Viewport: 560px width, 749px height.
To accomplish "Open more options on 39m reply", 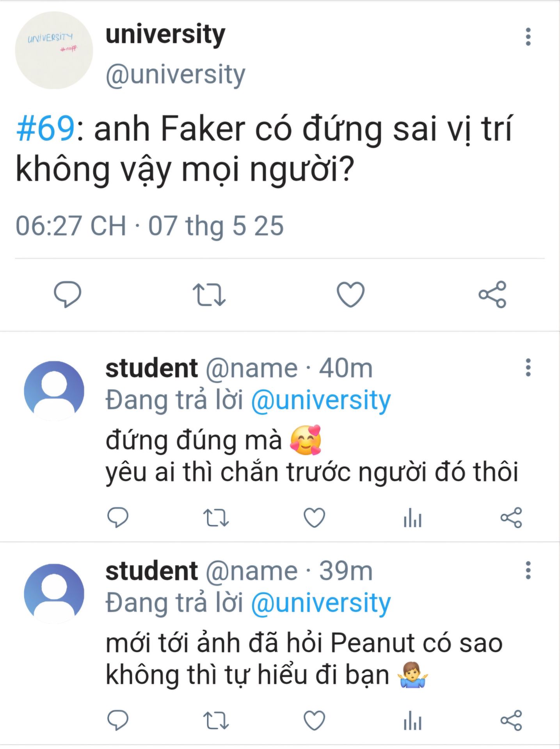I will pos(528,570).
